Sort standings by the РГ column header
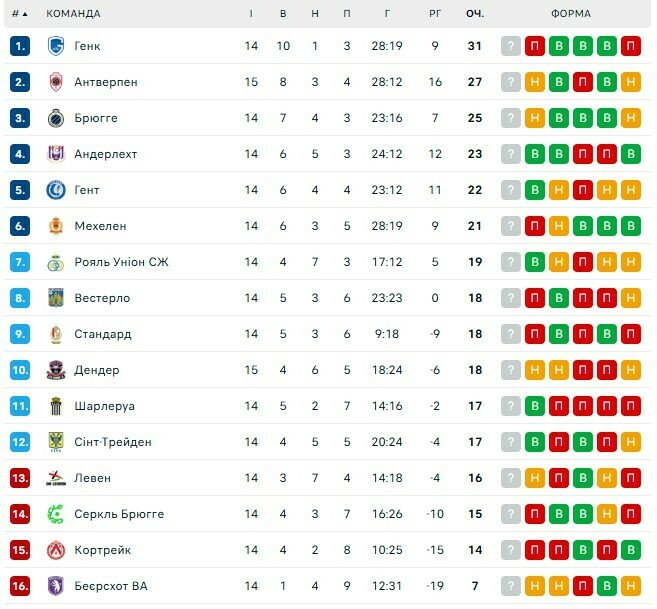 pos(435,14)
